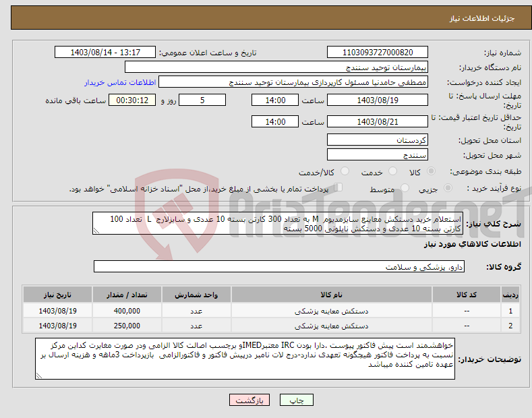Click the تاریخ نیاز column header
The width and height of the screenshot is (532, 418).
(58, 295)
